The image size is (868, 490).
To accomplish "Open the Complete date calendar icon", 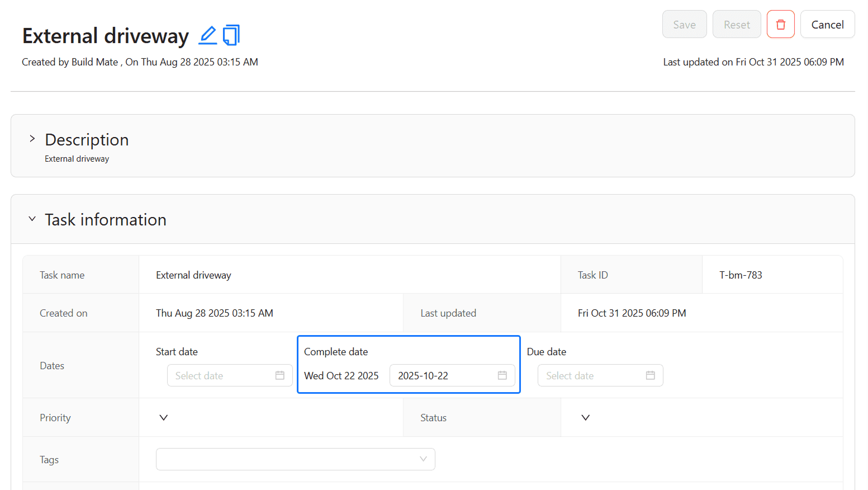I will [502, 375].
